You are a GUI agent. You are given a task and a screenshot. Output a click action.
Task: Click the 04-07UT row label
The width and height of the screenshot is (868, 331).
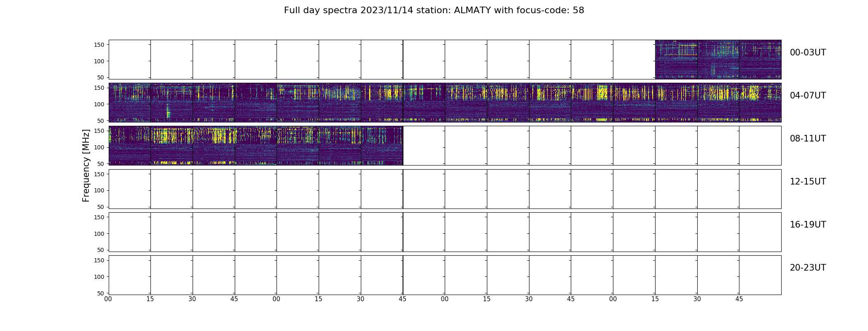click(808, 96)
